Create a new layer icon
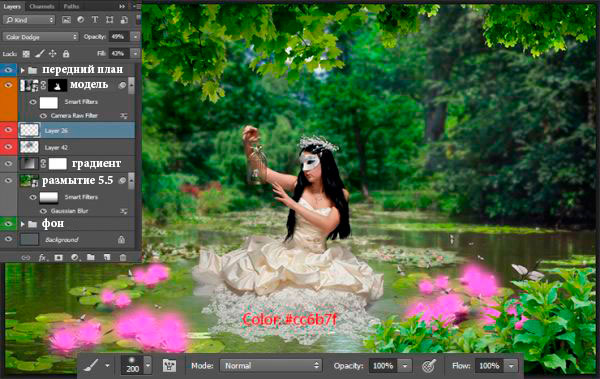The height and width of the screenshot is (379, 600). 107,258
